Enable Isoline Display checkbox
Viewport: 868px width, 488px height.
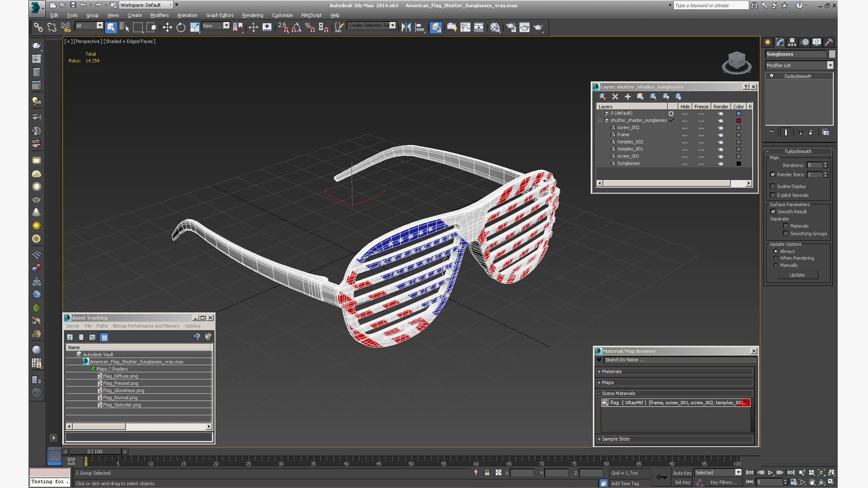click(773, 186)
